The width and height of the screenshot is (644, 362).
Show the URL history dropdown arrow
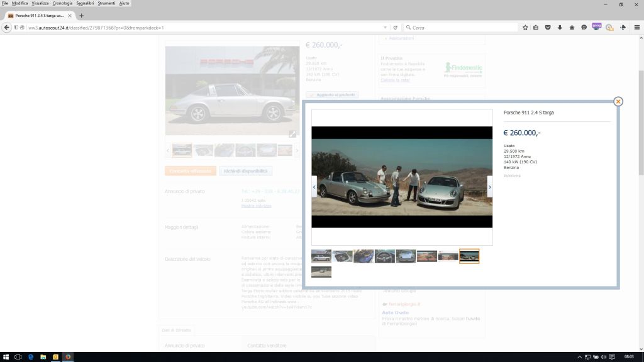[385, 28]
